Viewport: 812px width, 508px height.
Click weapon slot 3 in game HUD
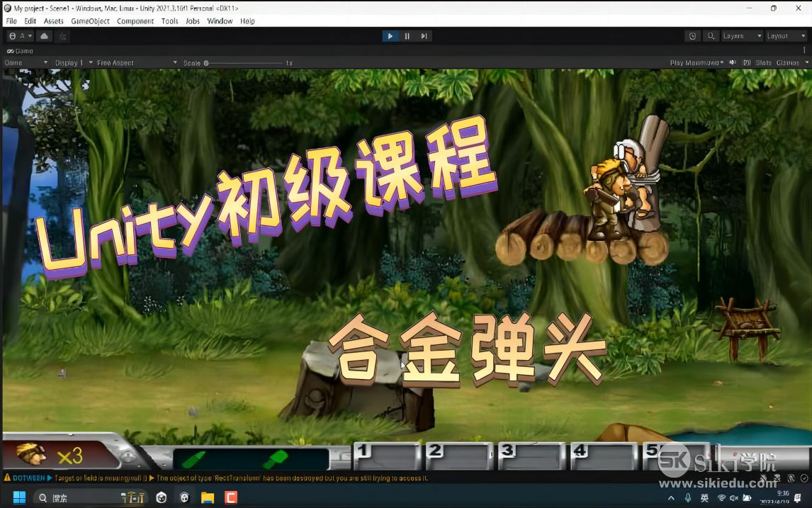coord(532,456)
